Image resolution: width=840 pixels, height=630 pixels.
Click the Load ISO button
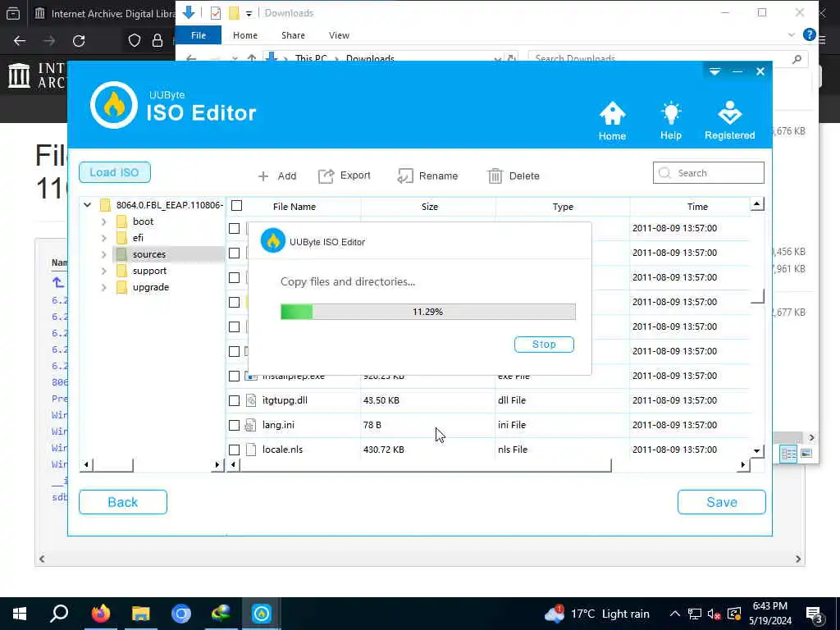click(x=115, y=172)
